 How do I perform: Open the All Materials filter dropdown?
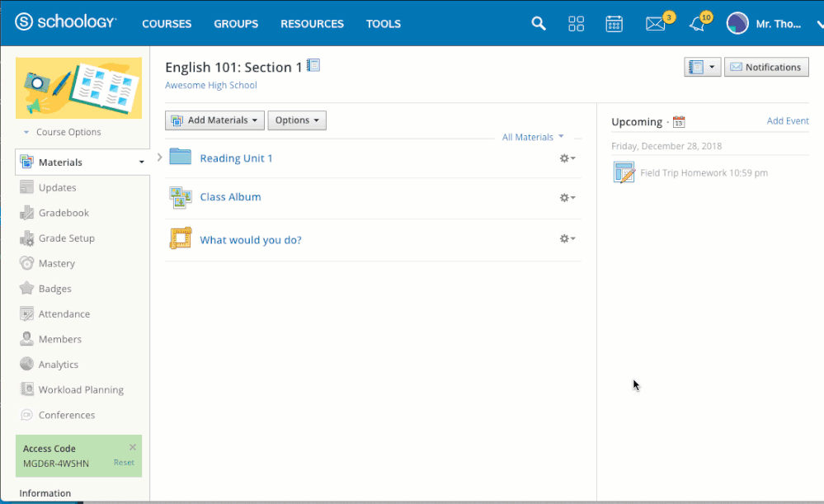point(532,137)
